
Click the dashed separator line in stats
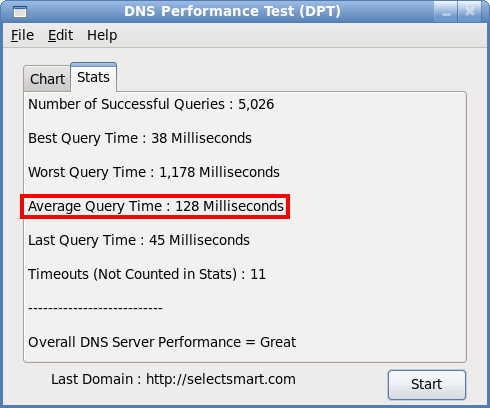point(95,308)
